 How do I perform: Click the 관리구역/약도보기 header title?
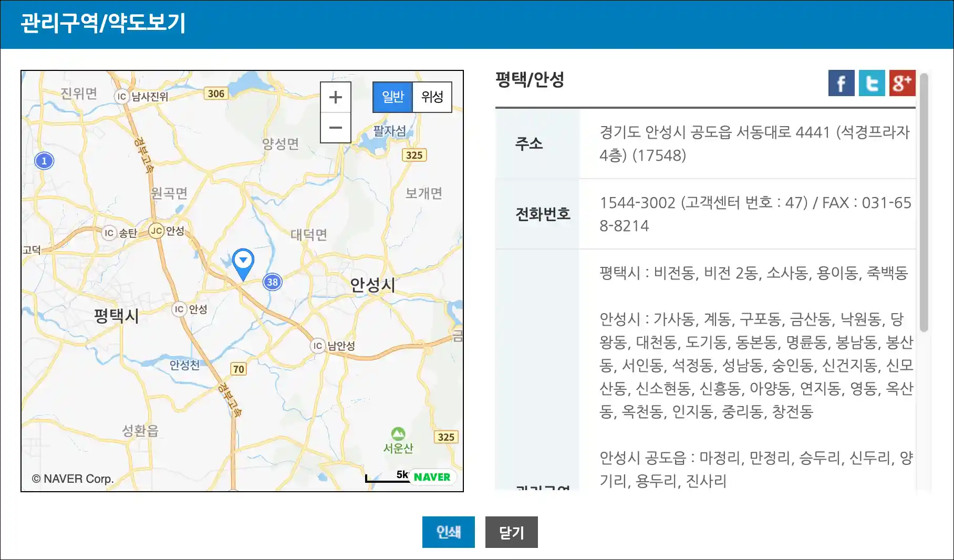pos(103,23)
